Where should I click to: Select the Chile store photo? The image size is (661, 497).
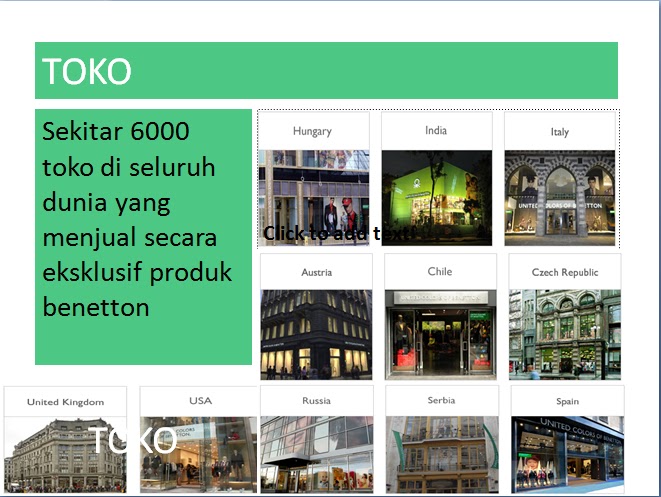point(441,335)
